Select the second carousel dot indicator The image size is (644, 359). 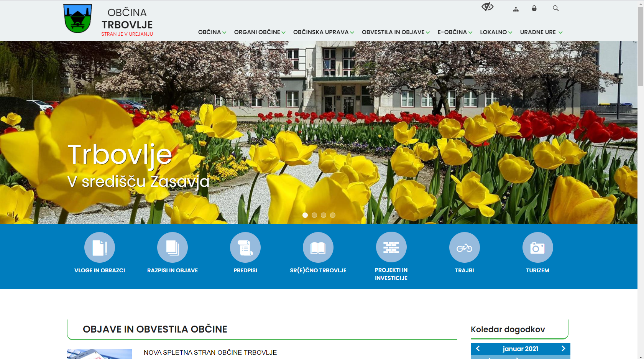(x=314, y=215)
